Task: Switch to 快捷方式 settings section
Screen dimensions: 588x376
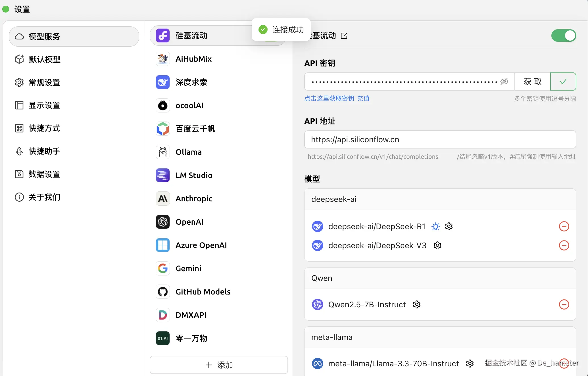Action: point(45,128)
